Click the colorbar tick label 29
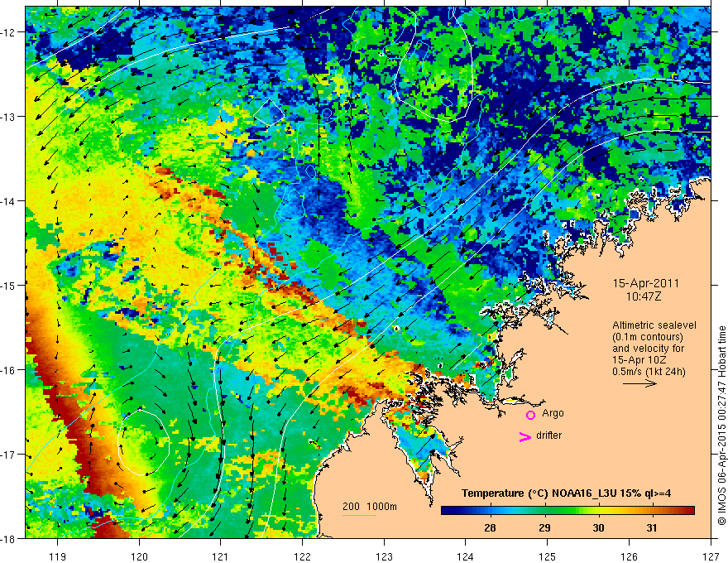728x563 pixels. 544,527
